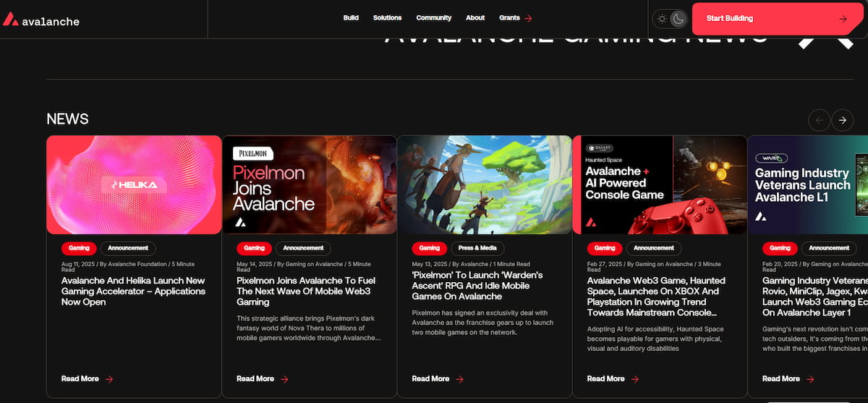Image resolution: width=868 pixels, height=403 pixels.
Task: Open 'Pixelmon' To Launch Warden's Ascent headline
Action: (x=478, y=285)
